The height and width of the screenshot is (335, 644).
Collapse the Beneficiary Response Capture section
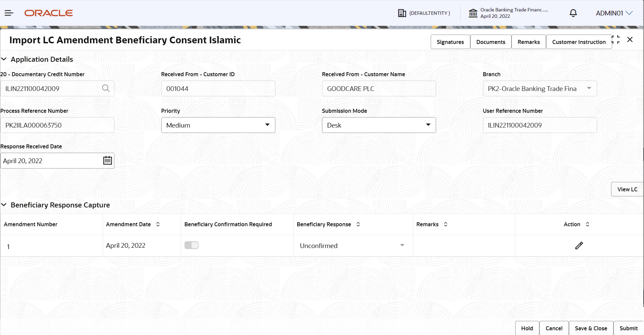click(4, 205)
